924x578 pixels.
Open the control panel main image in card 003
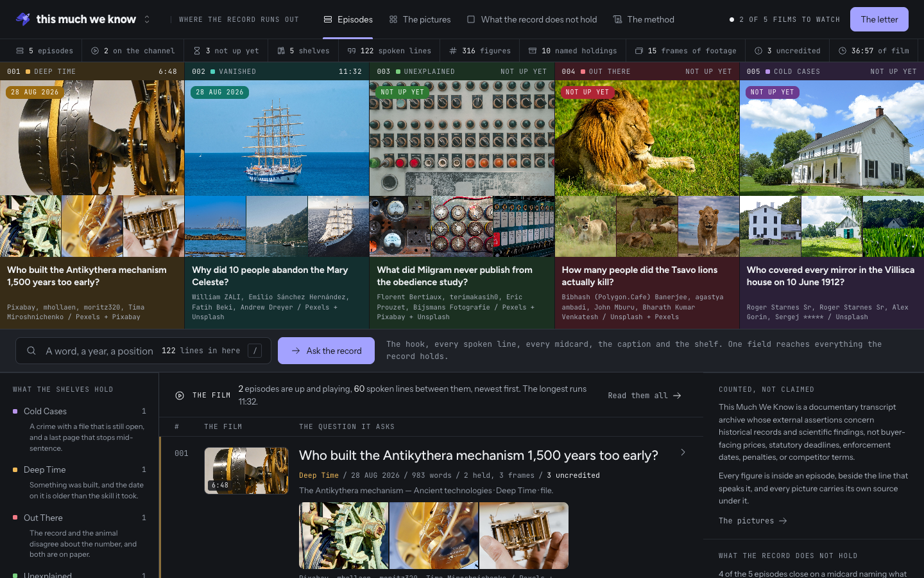point(462,137)
